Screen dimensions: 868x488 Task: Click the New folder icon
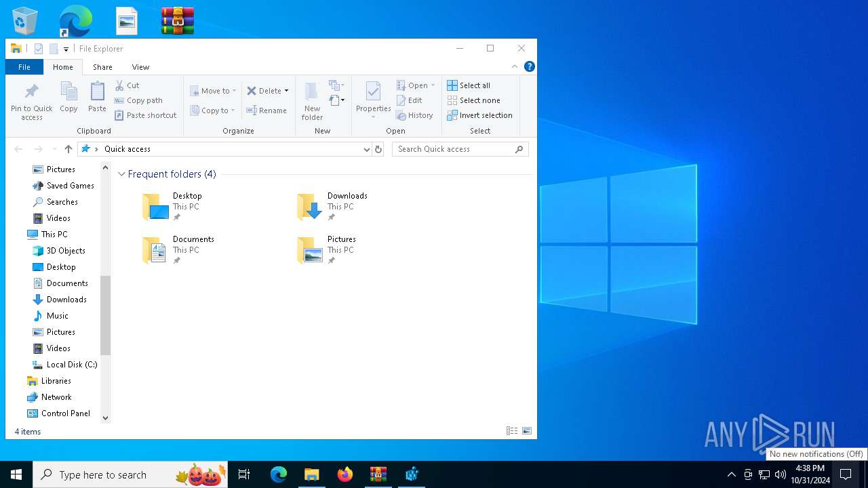point(312,91)
